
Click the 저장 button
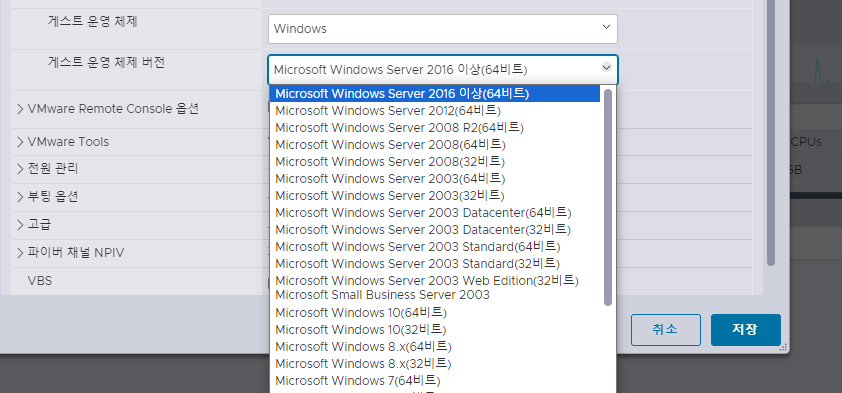745,330
